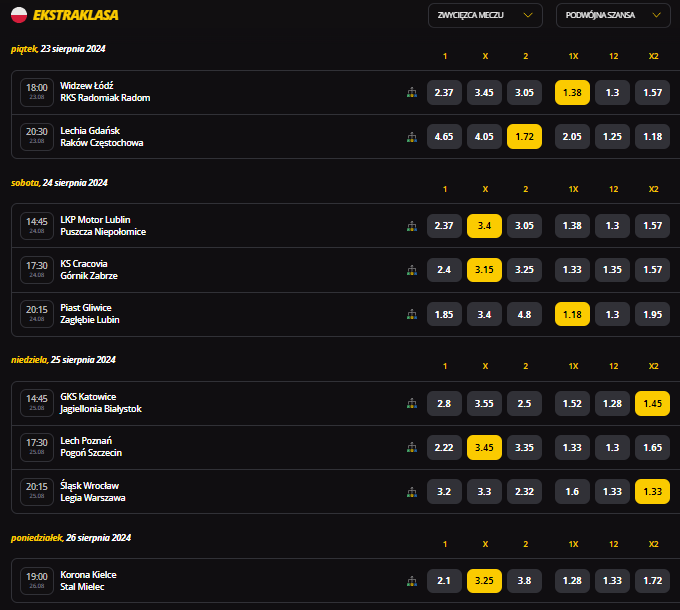Click the 18:00 kickoff time box for Widzew Łódź
The image size is (680, 610).
[37, 92]
